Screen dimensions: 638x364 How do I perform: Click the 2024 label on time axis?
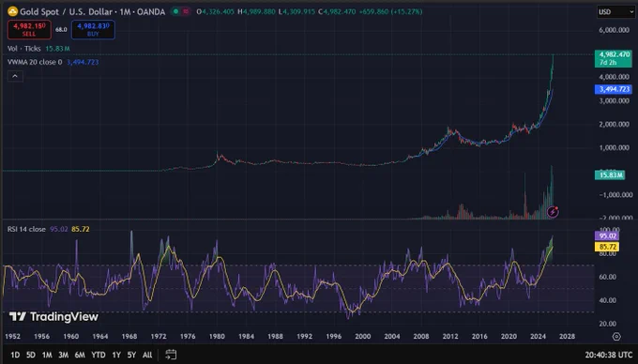point(538,337)
